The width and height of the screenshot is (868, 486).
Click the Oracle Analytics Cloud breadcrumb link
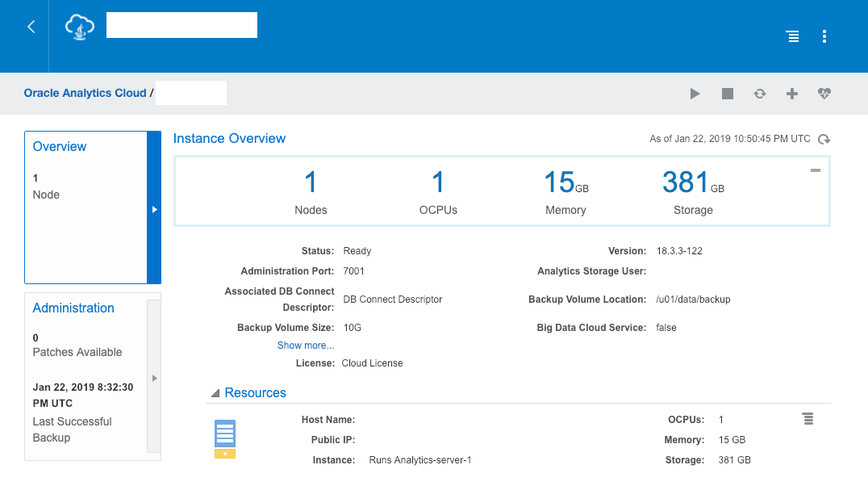coord(85,93)
